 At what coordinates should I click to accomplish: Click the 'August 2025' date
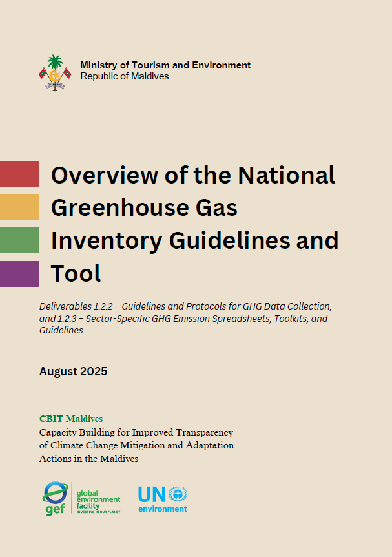(x=73, y=372)
